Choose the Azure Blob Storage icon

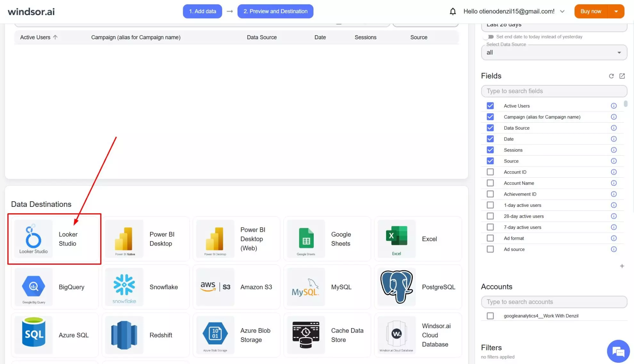point(215,335)
